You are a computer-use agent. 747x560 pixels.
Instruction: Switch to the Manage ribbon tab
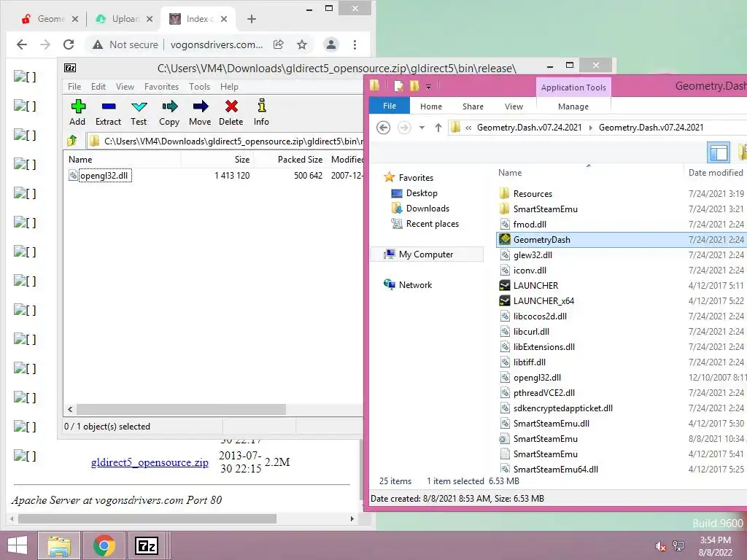(573, 106)
